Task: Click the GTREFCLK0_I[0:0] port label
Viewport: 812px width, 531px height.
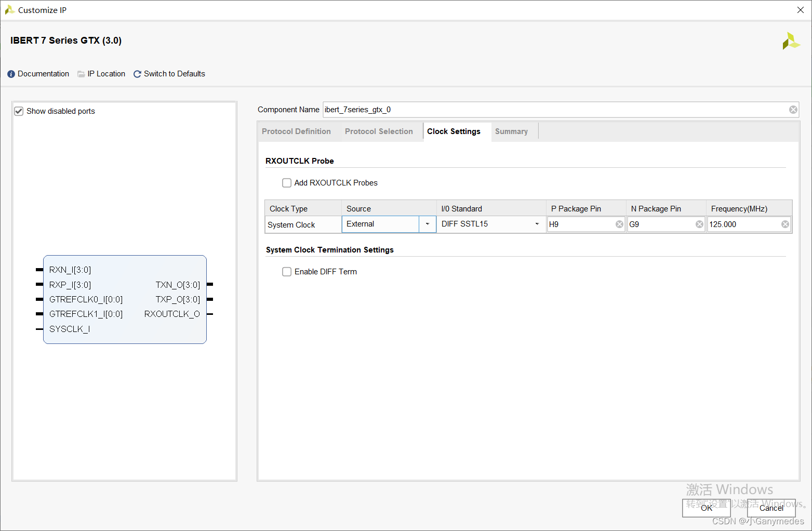Action: click(x=86, y=299)
